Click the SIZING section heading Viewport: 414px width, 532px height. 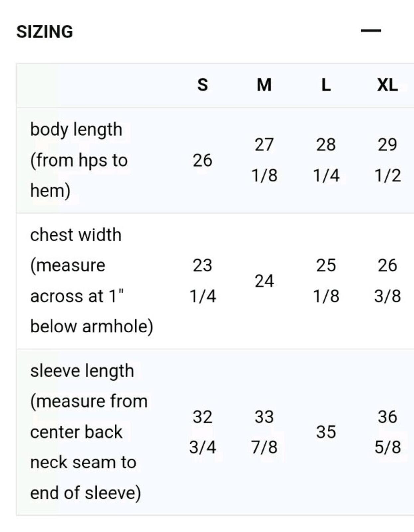(x=45, y=32)
